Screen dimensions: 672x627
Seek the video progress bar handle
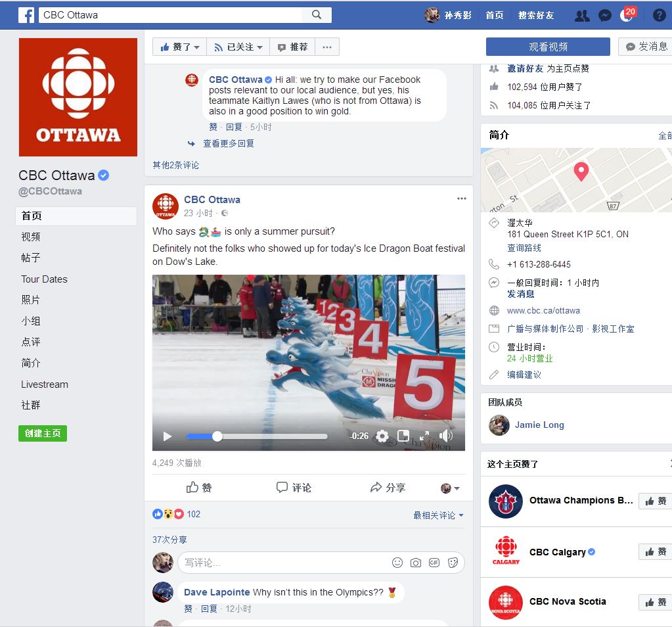point(217,436)
